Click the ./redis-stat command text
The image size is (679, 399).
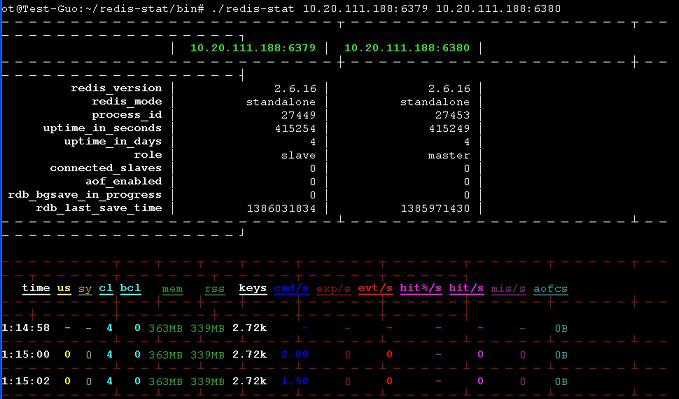coord(252,9)
